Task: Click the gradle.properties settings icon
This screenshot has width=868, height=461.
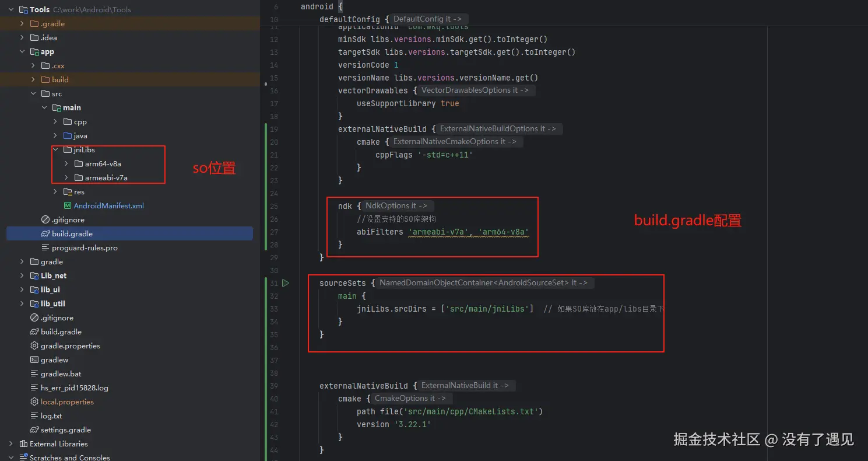Action: point(34,345)
